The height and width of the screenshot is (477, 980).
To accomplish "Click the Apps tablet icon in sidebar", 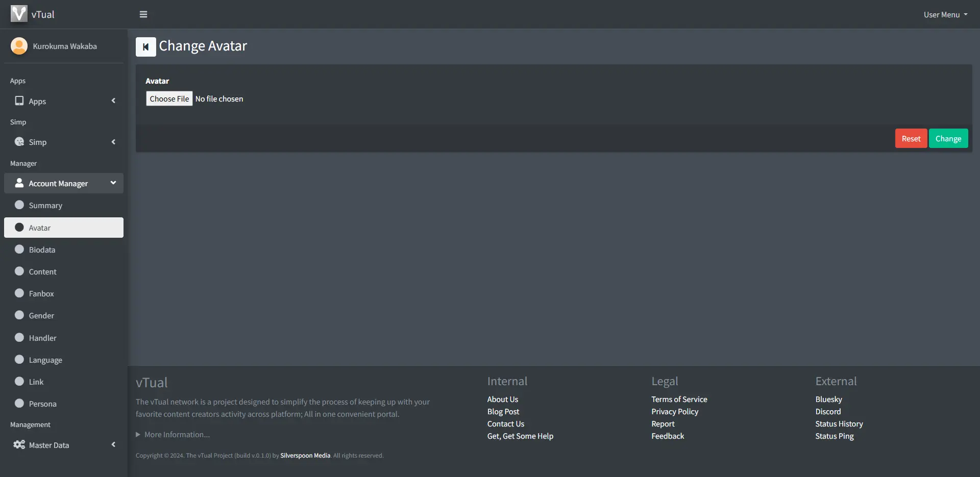I will tap(19, 101).
